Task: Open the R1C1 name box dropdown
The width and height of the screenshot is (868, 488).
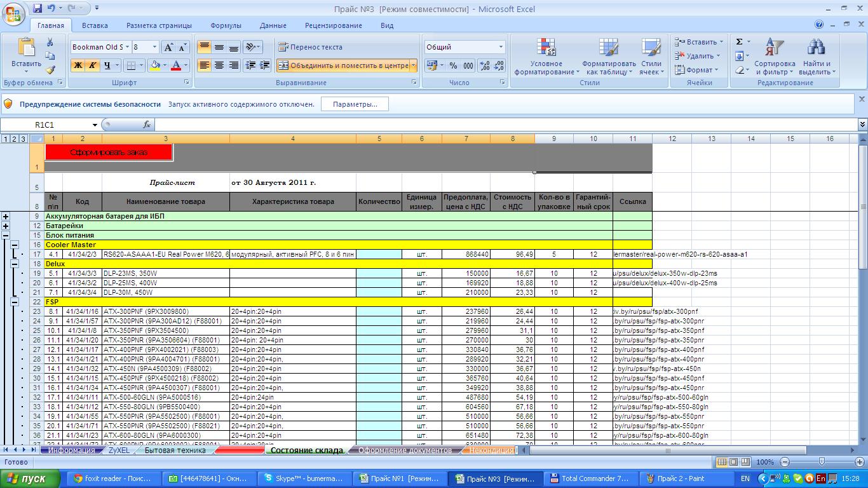Action: tap(95, 125)
